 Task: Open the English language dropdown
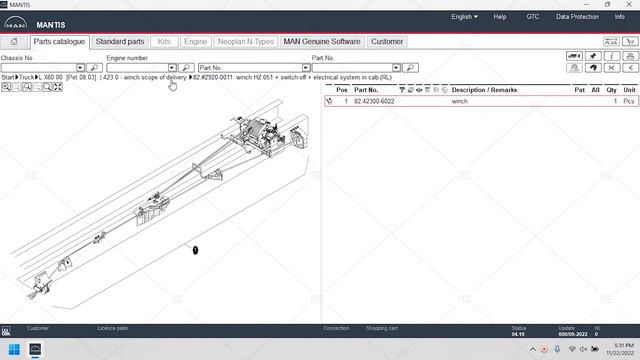point(464,17)
